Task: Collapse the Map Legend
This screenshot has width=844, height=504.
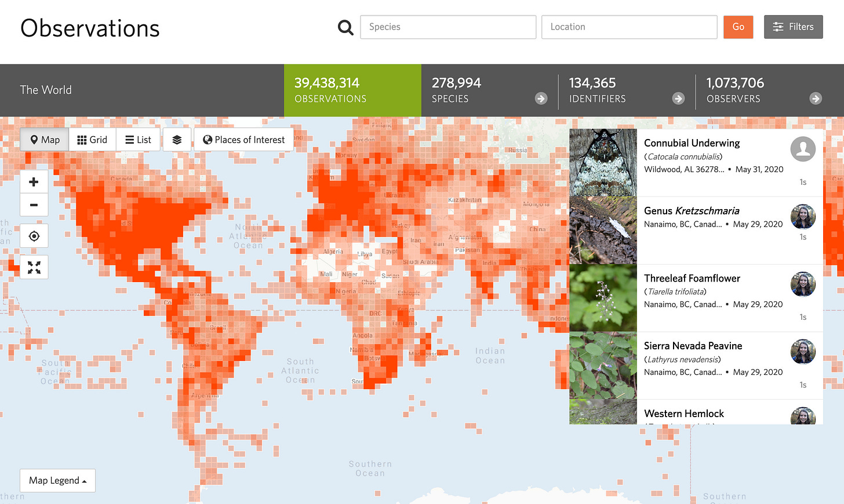Action: coord(57,480)
